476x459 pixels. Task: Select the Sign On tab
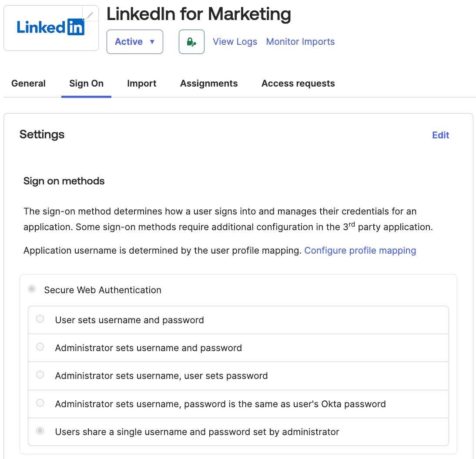86,83
